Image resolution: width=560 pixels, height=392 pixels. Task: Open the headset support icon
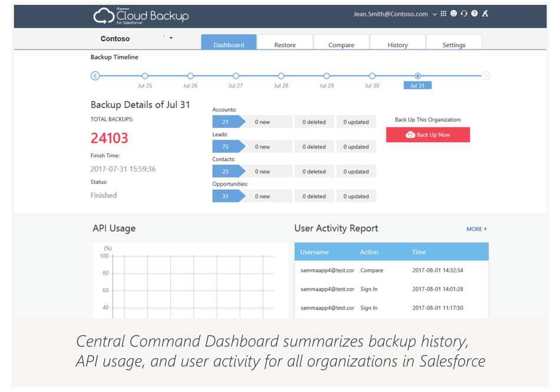coord(464,14)
